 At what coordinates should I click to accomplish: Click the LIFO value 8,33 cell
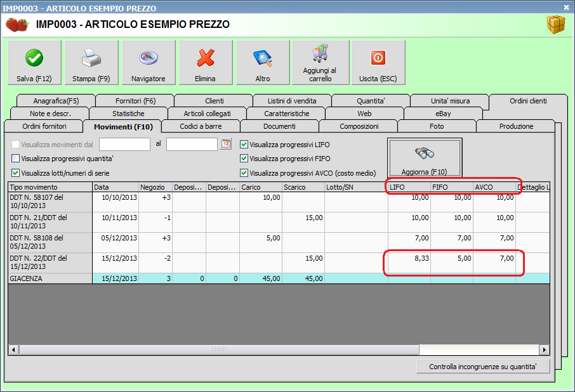point(409,263)
